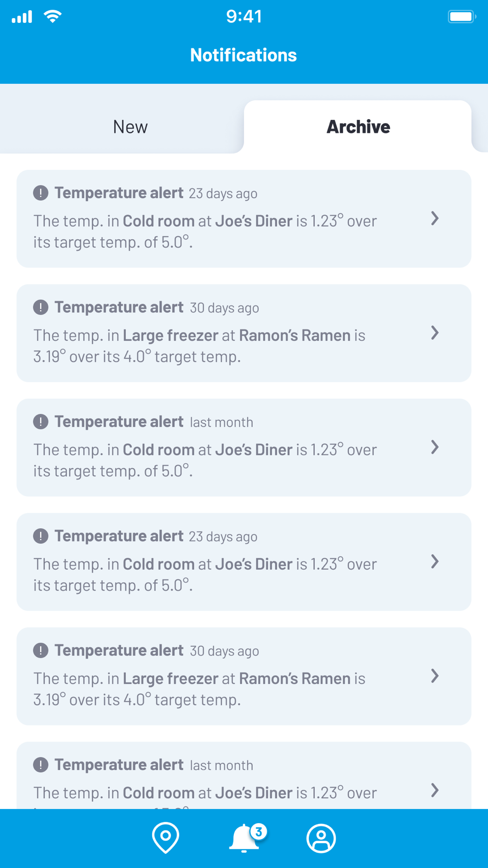Open the profile account icon
The width and height of the screenshot is (488, 868).
321,838
